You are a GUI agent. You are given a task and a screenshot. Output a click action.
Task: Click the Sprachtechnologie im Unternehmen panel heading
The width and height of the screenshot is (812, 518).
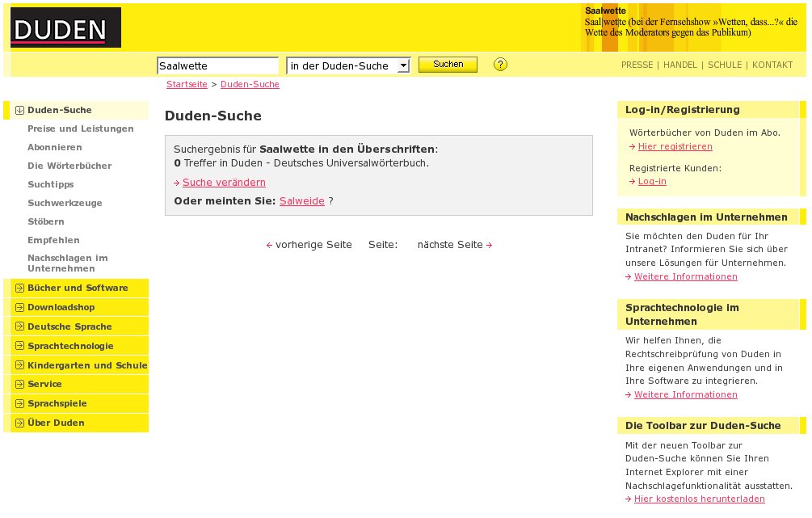click(682, 314)
